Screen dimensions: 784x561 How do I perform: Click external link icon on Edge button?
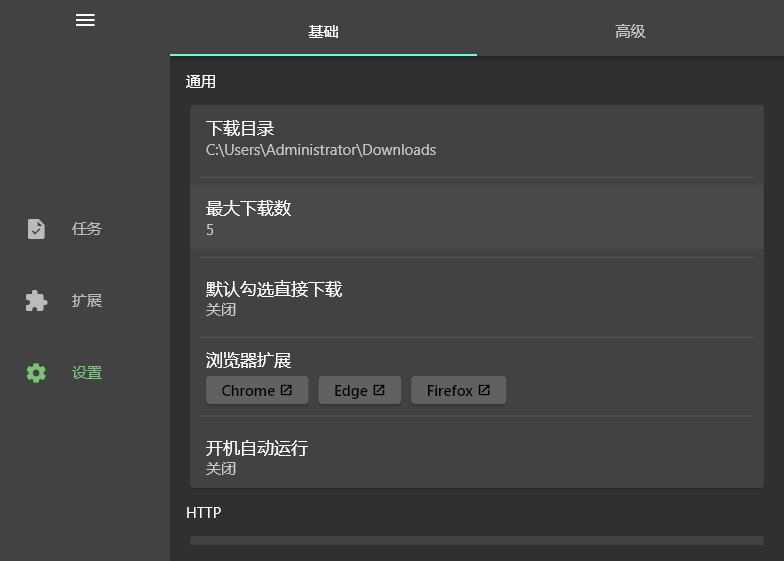point(379,390)
